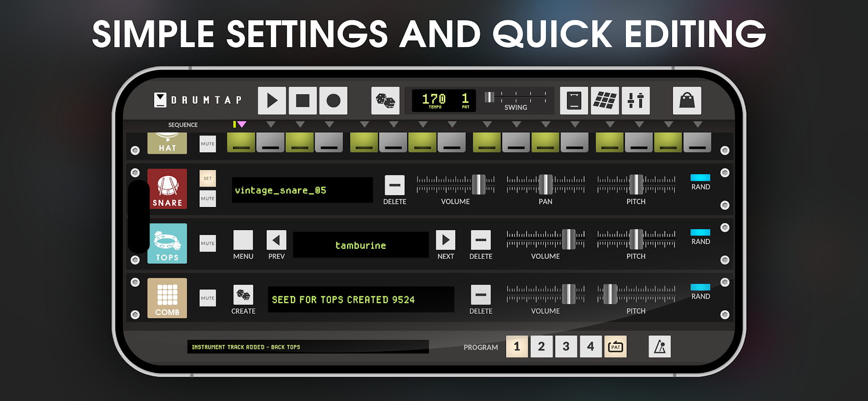Select program 3
The height and width of the screenshot is (401, 868).
click(x=566, y=346)
